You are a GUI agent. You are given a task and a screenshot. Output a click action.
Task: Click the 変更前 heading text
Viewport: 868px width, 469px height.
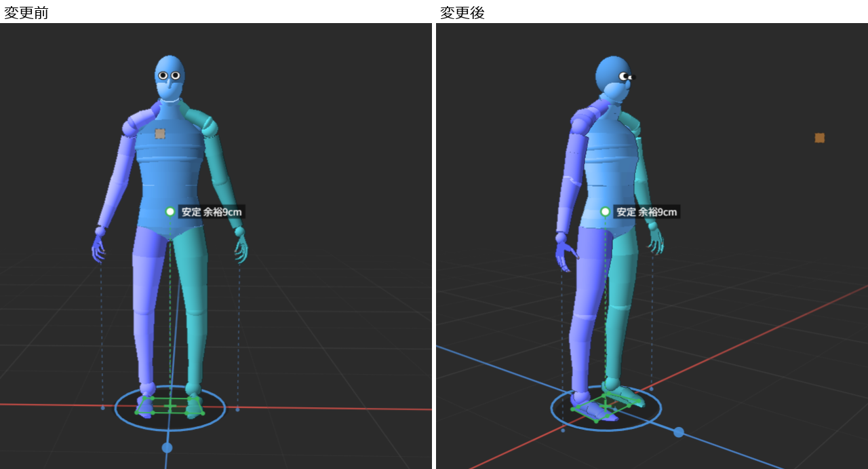click(26, 12)
